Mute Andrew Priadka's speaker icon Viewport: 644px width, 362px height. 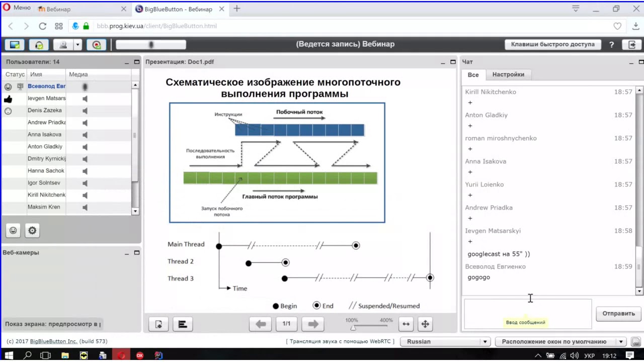[85, 123]
